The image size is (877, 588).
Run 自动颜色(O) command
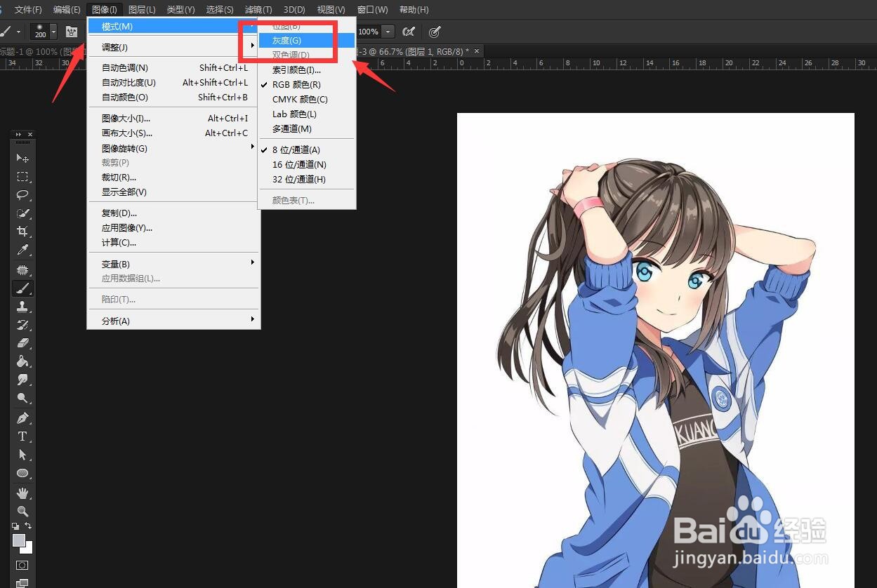(x=173, y=98)
